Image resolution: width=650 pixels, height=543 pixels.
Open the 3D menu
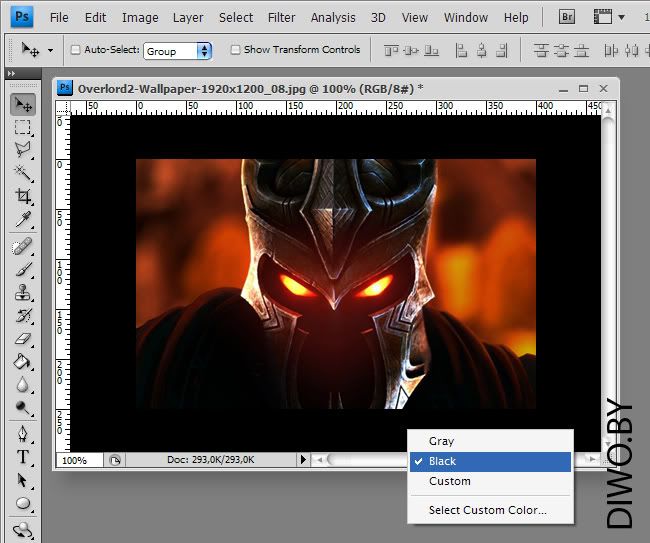tap(378, 17)
